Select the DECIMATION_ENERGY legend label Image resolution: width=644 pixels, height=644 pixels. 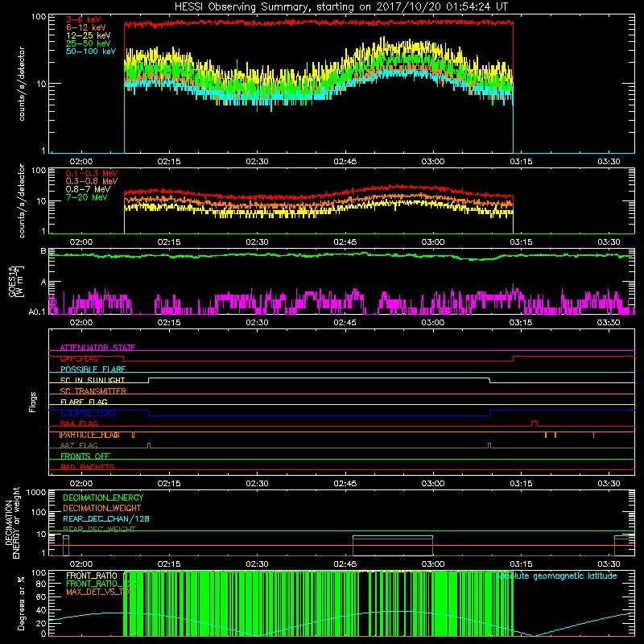103,497
